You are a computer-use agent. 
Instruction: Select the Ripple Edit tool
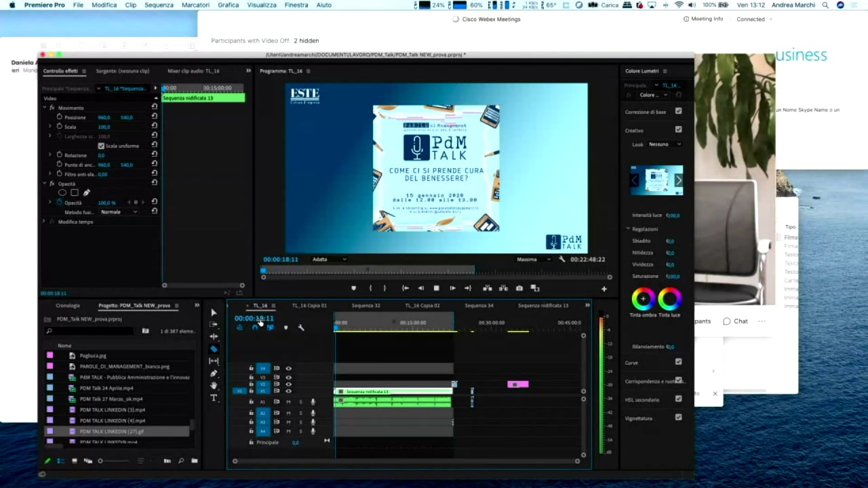(x=214, y=337)
